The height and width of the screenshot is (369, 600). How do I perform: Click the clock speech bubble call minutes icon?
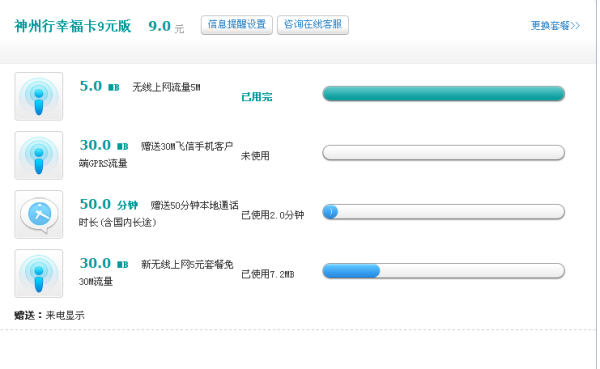point(39,214)
